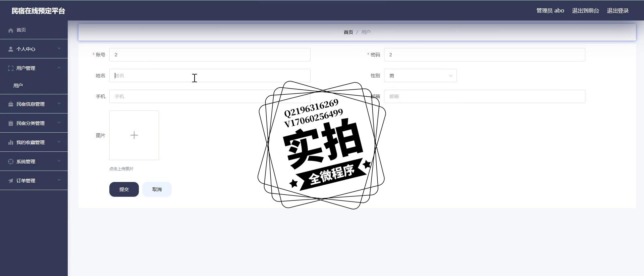Viewport: 644px width, 276px height.
Task: Focus the 手机 input field
Action: (210, 96)
